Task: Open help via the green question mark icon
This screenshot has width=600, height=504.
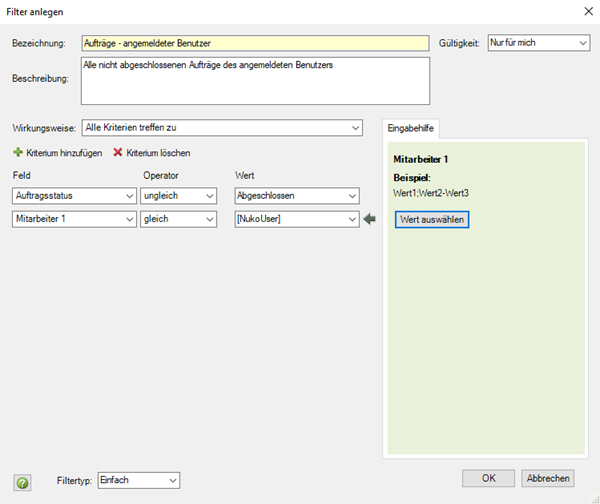Action: click(22, 483)
